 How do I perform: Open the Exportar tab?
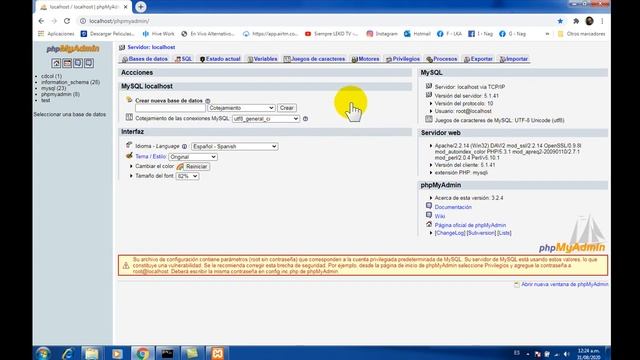pyautogui.click(x=478, y=59)
